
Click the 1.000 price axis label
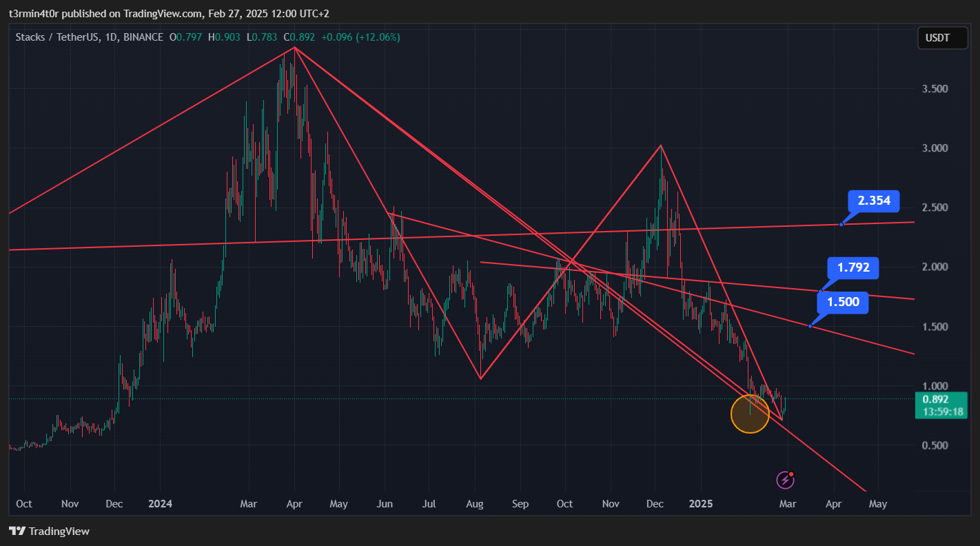pos(935,386)
